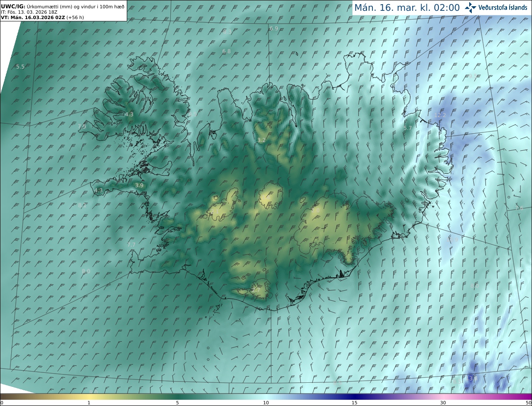The height and width of the screenshot is (406, 532).
Task: Click the UWC/IG Úrkomumætti title line
Action: coord(63,7)
